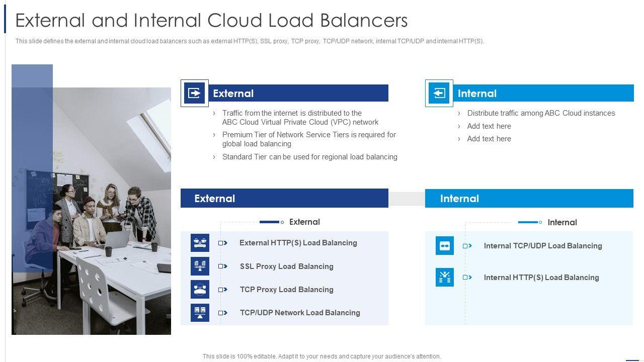Image resolution: width=644 pixels, height=362 pixels.
Task: Click the right-arrow icon beside the top External heading
Action: [194, 93]
